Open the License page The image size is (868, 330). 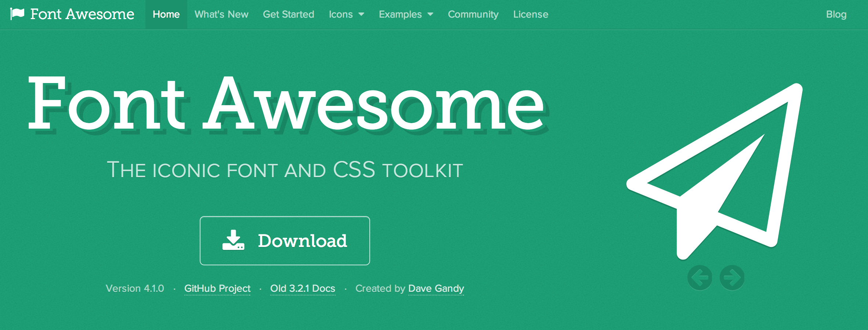point(531,14)
